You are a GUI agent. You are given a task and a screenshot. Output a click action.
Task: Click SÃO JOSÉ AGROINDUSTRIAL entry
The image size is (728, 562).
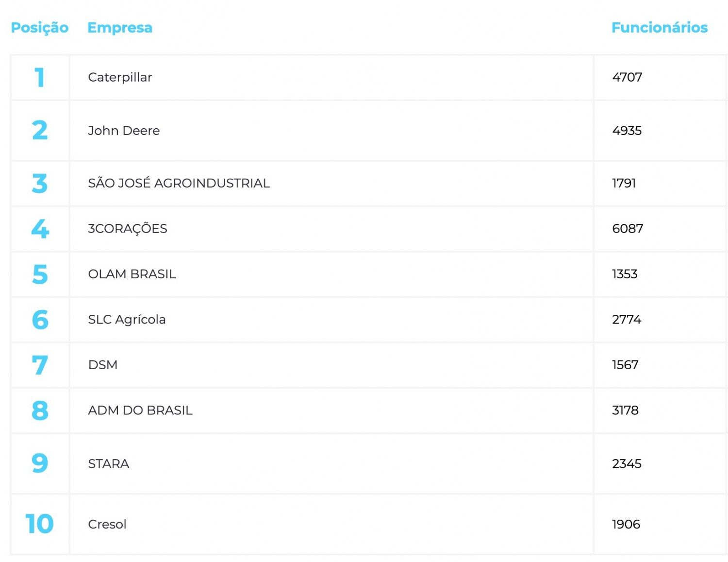click(x=179, y=183)
